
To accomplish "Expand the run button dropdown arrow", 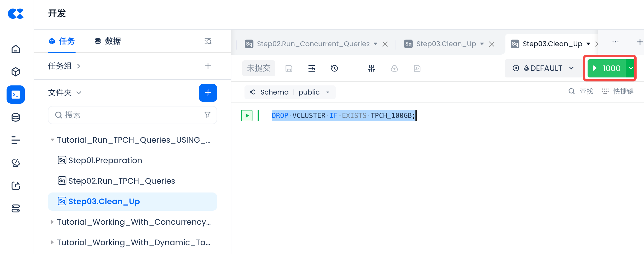I will (x=631, y=68).
